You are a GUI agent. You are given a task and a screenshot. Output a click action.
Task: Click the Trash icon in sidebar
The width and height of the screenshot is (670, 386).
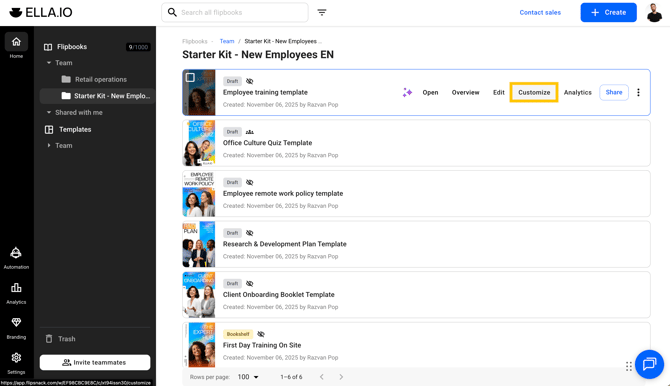pyautogui.click(x=49, y=339)
